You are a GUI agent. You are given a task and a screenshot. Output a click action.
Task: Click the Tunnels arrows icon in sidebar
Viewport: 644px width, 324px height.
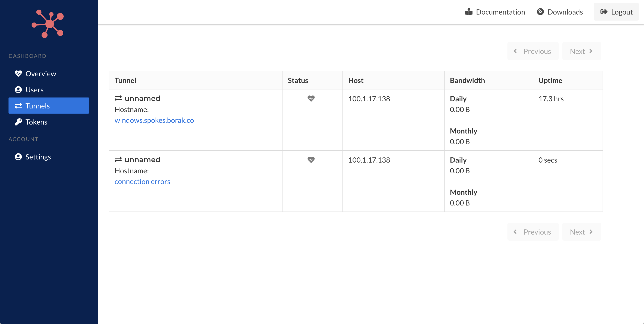[18, 106]
